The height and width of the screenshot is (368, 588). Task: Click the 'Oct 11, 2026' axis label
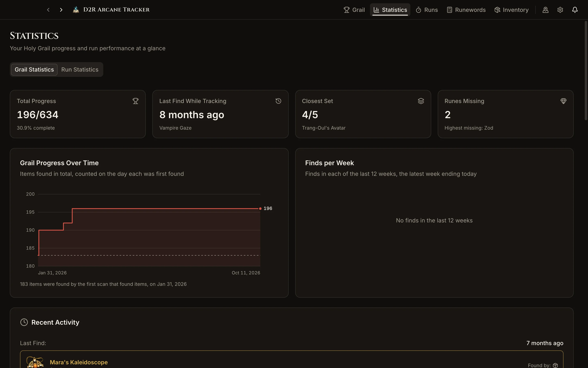point(246,273)
